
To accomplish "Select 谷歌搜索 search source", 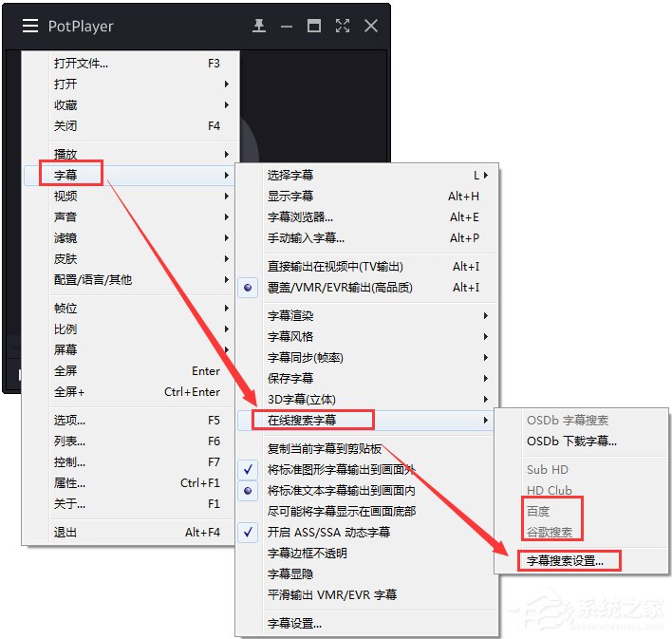I will [x=582, y=533].
